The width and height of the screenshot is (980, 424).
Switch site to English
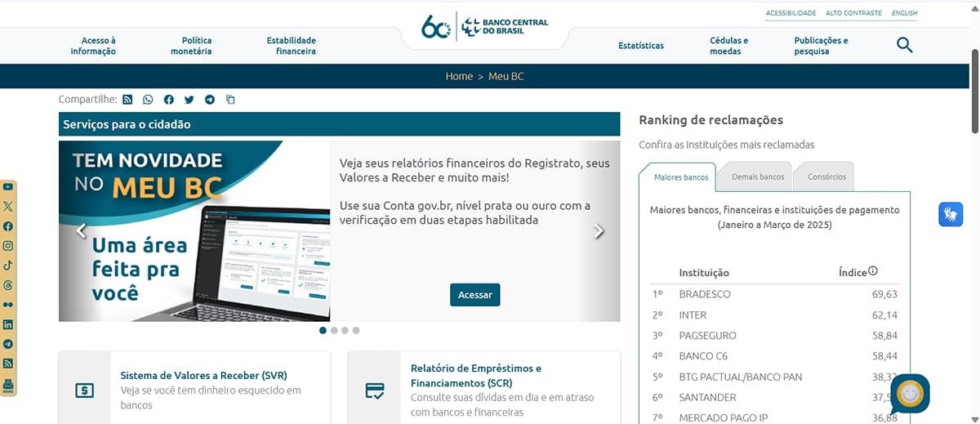coord(904,13)
